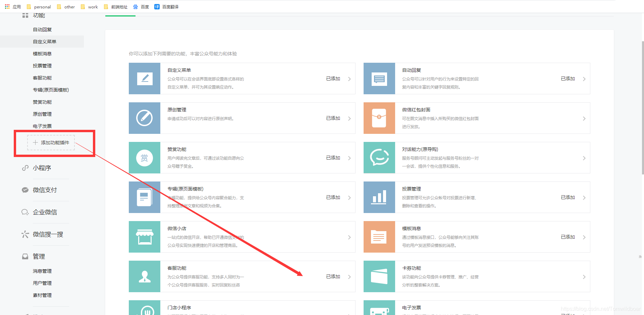Open the personal bookmark folder
Screen dimensions: 644x315
[x=39, y=7]
